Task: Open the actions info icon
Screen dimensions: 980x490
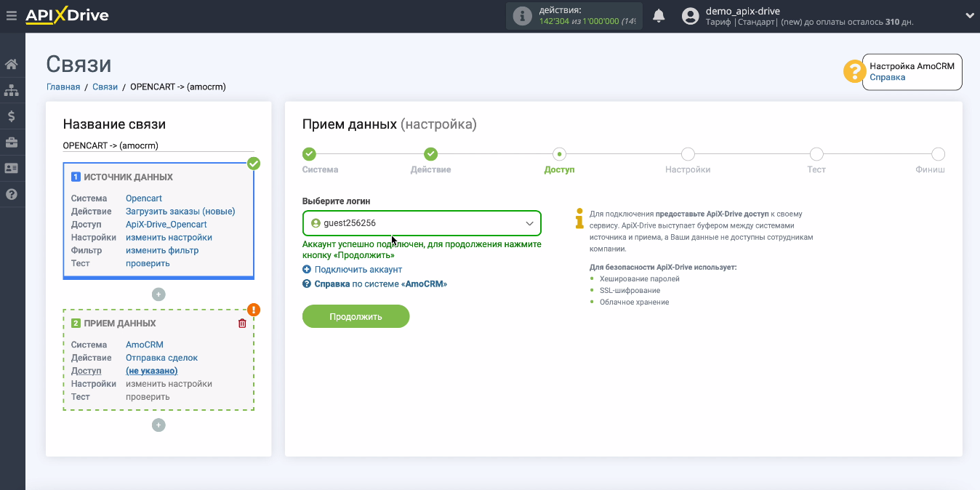Action: tap(522, 16)
